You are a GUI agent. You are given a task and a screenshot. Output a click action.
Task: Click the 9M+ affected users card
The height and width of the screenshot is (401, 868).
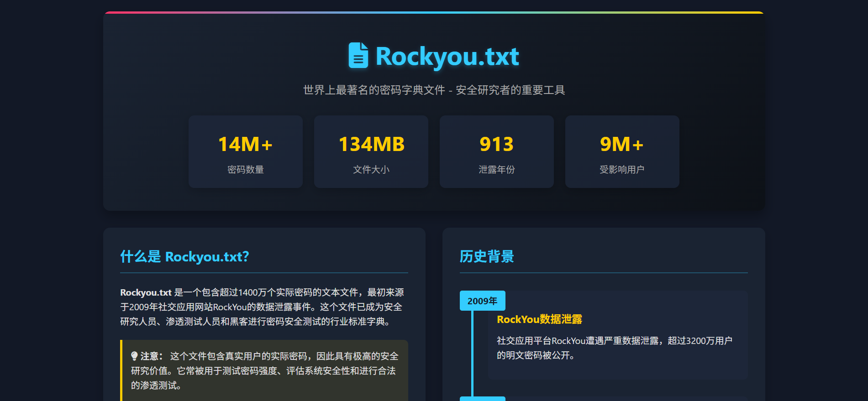point(622,151)
